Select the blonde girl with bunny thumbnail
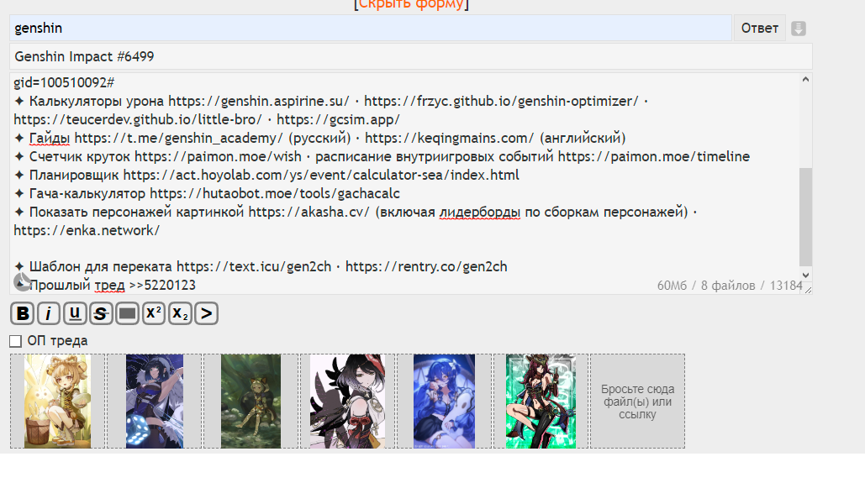 coord(57,401)
